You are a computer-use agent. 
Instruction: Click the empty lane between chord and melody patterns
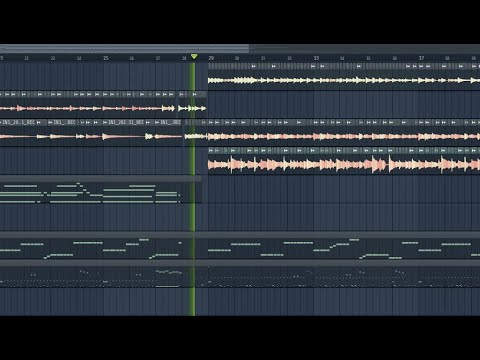point(240,217)
